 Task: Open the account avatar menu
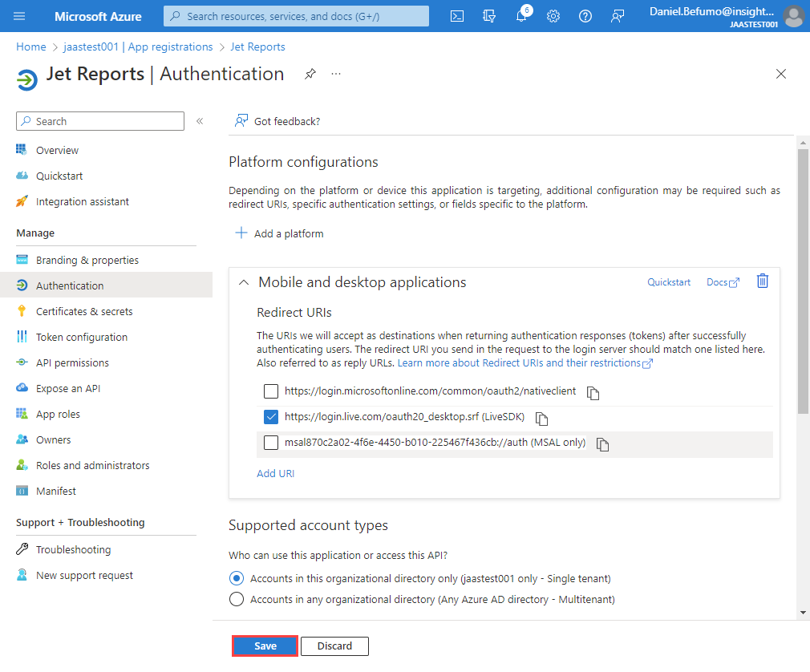coord(793,16)
